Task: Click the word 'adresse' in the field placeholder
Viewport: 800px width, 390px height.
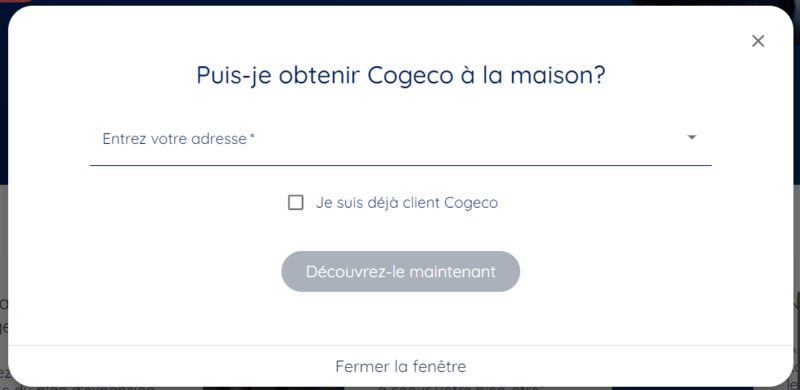Action: coord(219,139)
